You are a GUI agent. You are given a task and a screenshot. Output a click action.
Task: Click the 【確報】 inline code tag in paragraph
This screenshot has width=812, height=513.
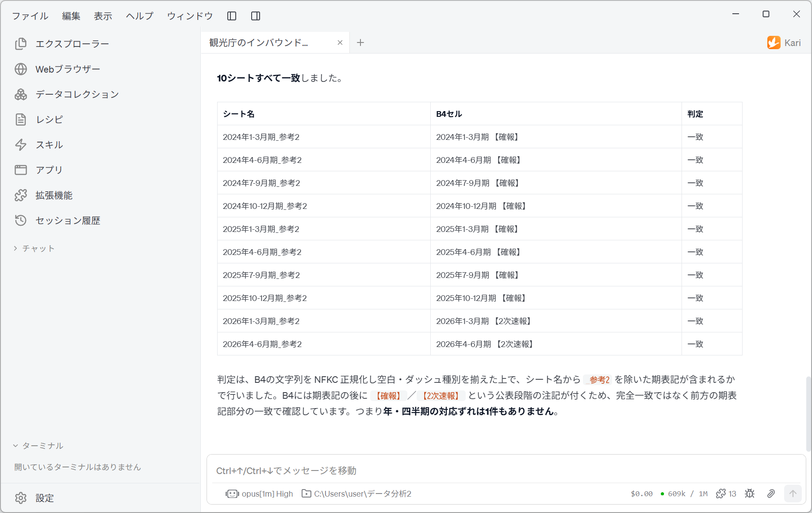tap(388, 396)
